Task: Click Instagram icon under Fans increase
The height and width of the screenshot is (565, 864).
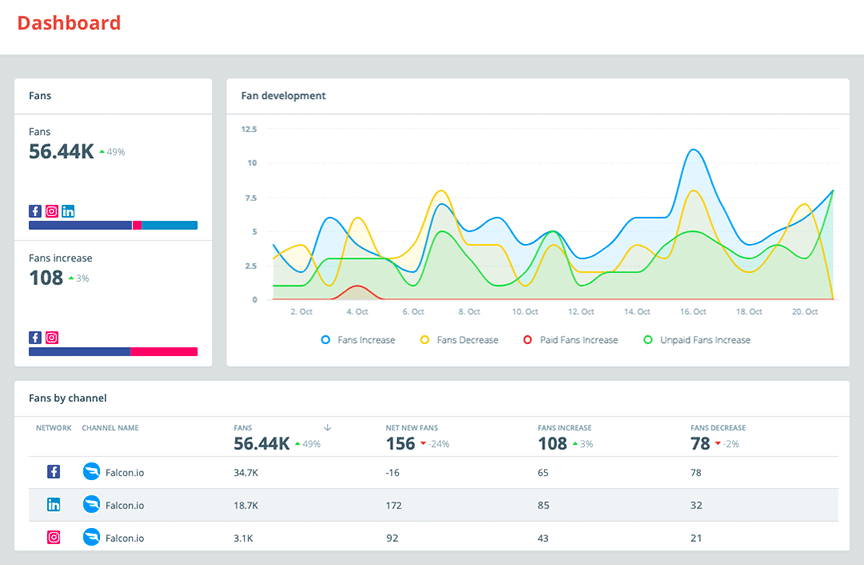Action: coord(52,337)
